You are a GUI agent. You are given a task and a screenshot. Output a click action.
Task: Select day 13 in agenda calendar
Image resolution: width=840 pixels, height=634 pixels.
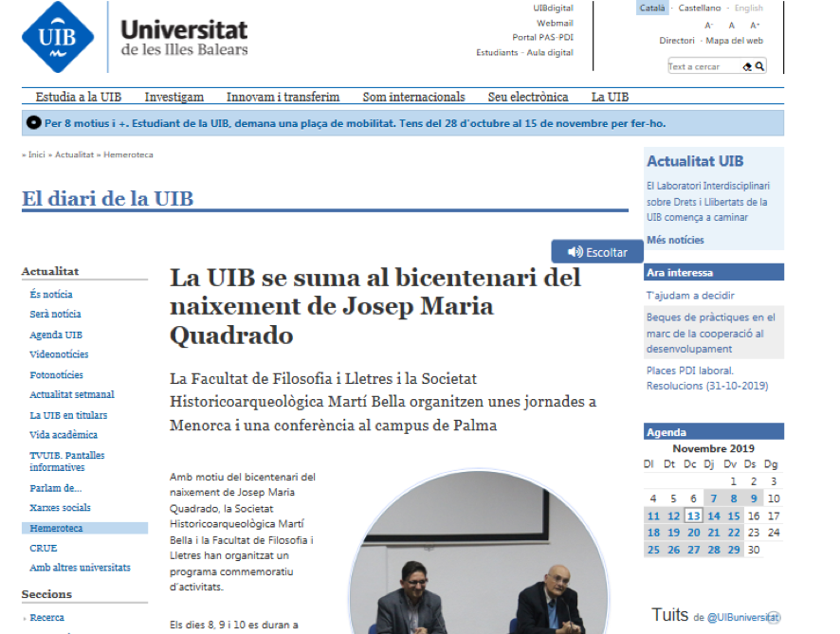click(x=694, y=516)
